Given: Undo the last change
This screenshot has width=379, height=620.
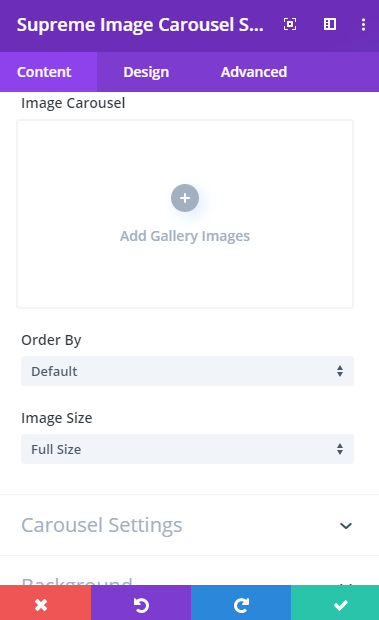Looking at the screenshot, I should [141, 603].
